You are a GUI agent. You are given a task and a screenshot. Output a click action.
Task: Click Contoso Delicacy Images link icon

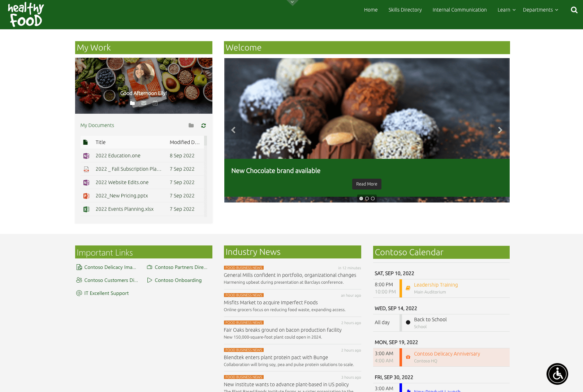pos(79,267)
